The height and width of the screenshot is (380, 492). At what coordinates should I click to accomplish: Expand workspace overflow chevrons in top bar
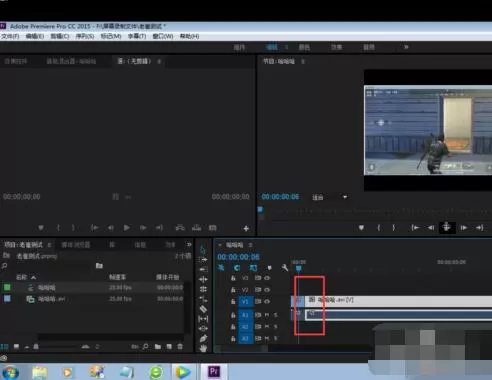point(406,47)
